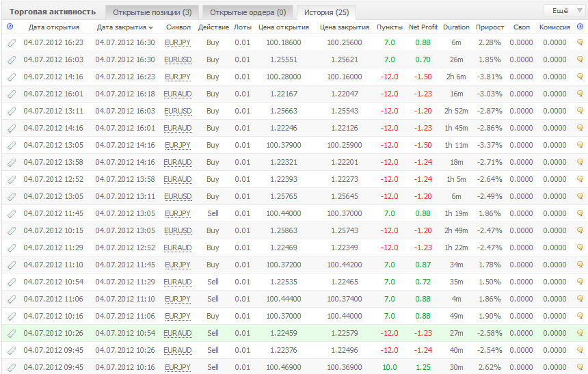Click open price 100.44400
This screenshot has height=374, width=588.
point(284,299)
